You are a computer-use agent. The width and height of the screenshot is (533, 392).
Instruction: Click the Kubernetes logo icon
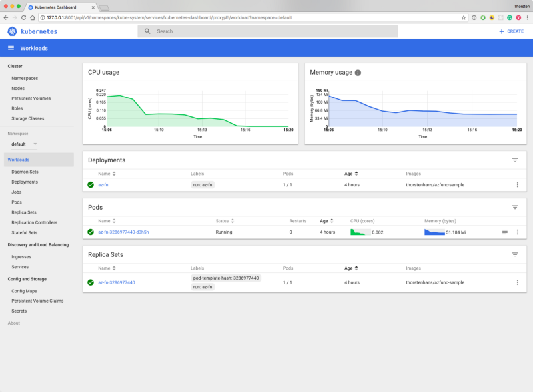coord(12,31)
